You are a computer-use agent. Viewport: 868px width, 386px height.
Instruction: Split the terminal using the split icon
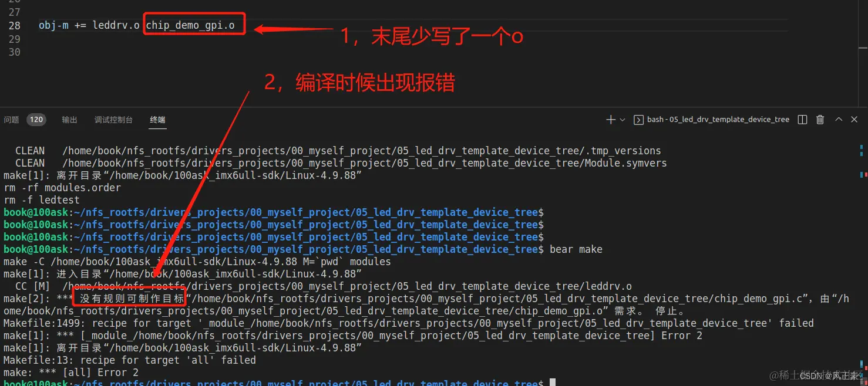(802, 119)
